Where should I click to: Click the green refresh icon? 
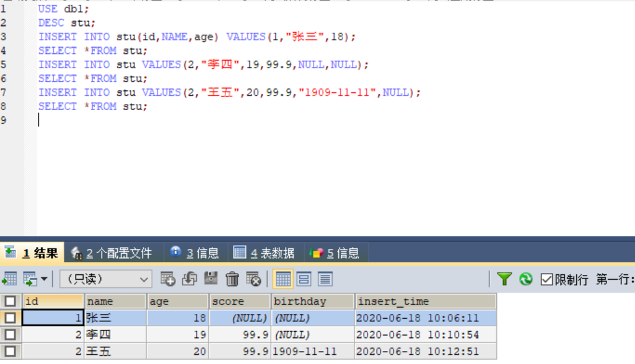[x=526, y=279]
